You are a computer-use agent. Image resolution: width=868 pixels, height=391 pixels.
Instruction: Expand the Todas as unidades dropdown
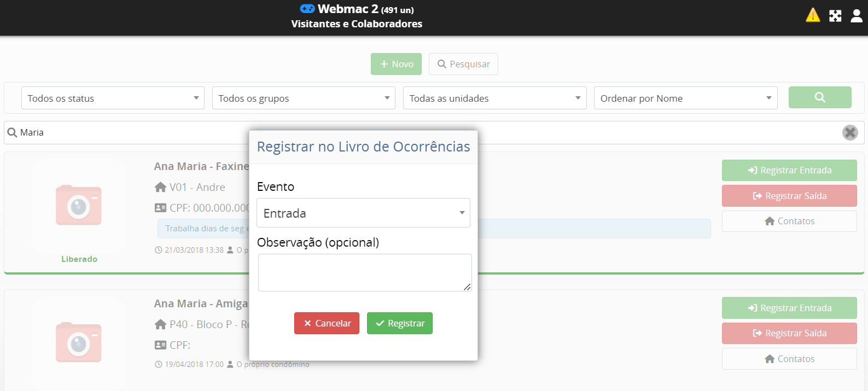[494, 98]
